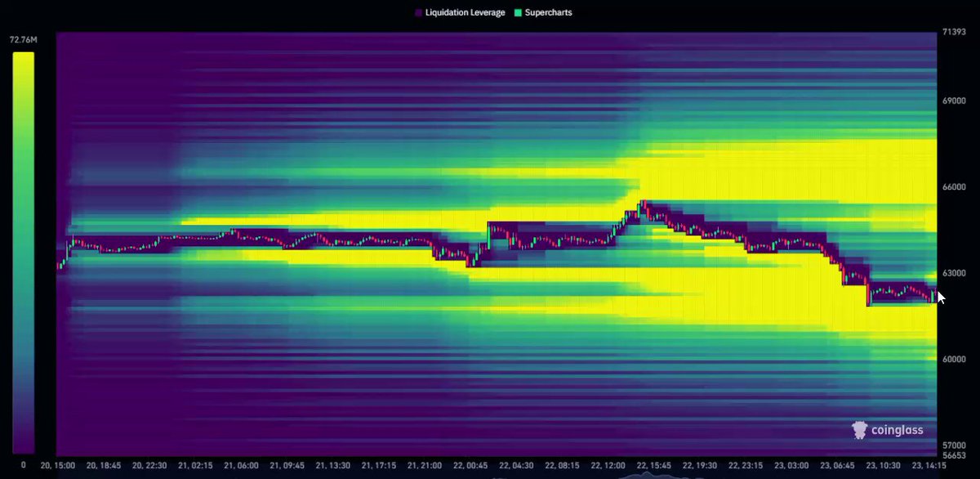Image resolution: width=980 pixels, height=479 pixels.
Task: Click the purple bottom of the color scale
Action: coord(24,445)
